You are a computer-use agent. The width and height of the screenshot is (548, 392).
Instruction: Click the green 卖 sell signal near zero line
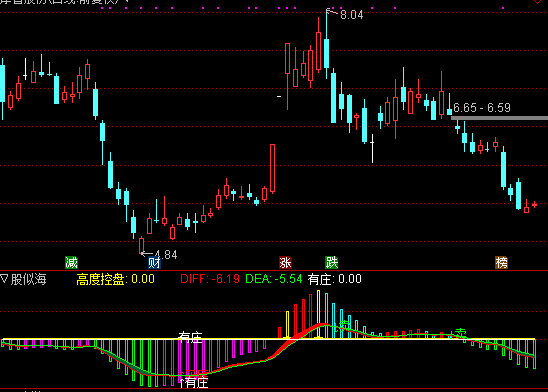click(461, 333)
